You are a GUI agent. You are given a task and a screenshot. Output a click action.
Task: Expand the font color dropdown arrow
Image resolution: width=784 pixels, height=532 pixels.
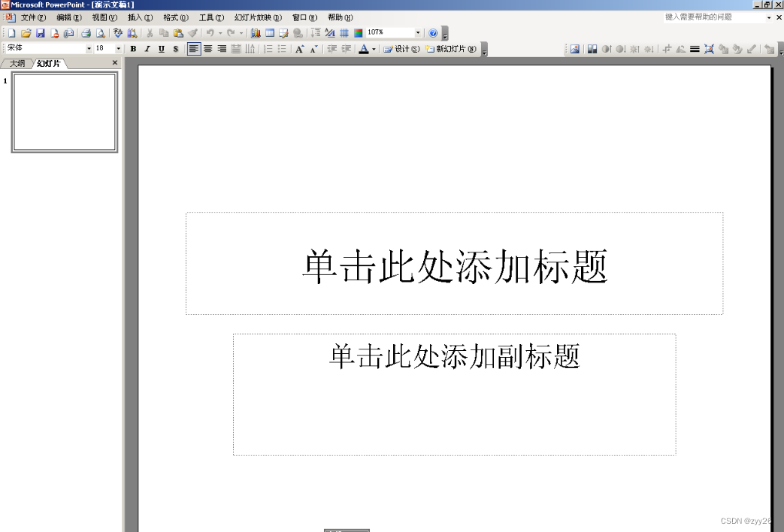tap(374, 49)
